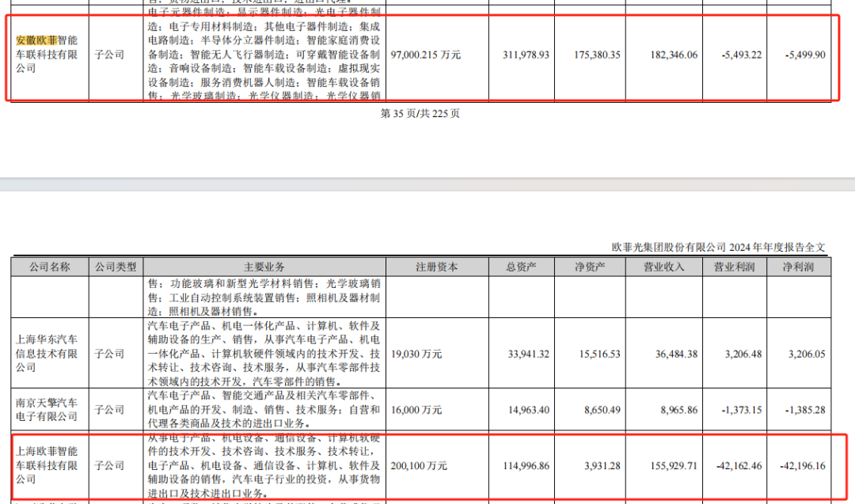Click net assets 8,650.49

coord(602,410)
